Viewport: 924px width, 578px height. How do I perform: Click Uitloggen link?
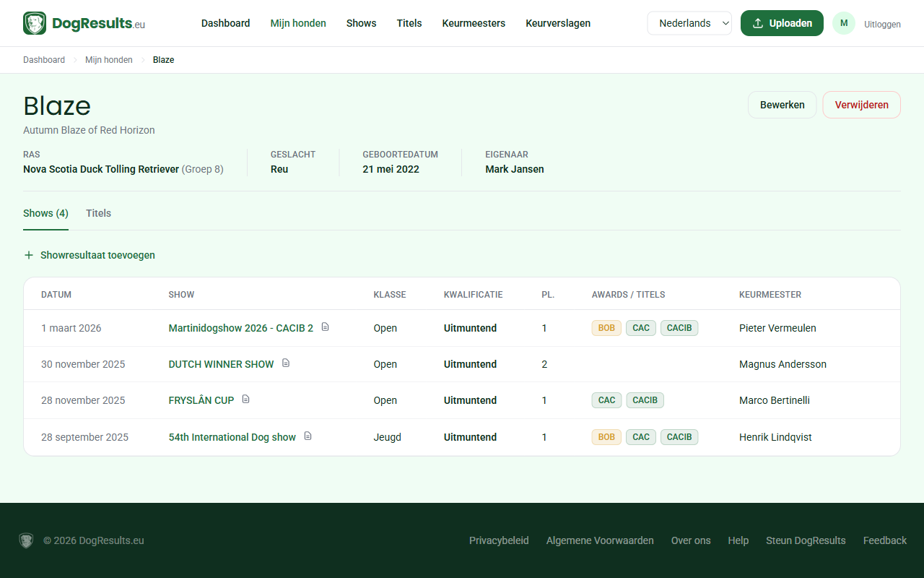click(882, 24)
